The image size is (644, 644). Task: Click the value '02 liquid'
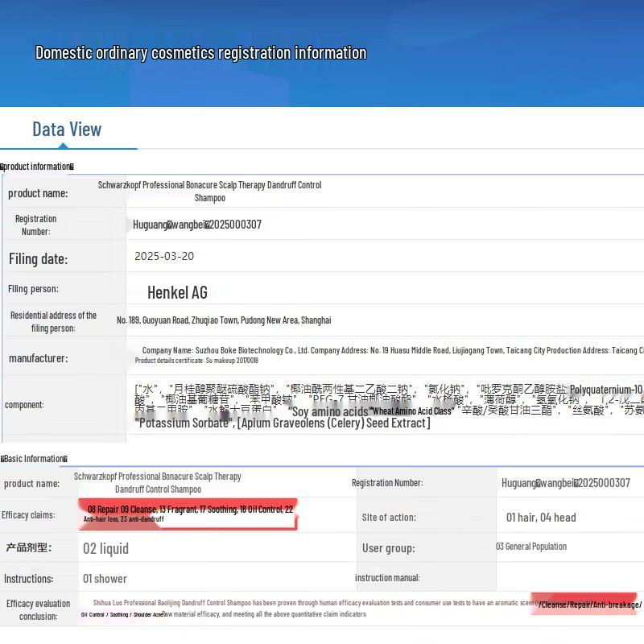click(106, 549)
